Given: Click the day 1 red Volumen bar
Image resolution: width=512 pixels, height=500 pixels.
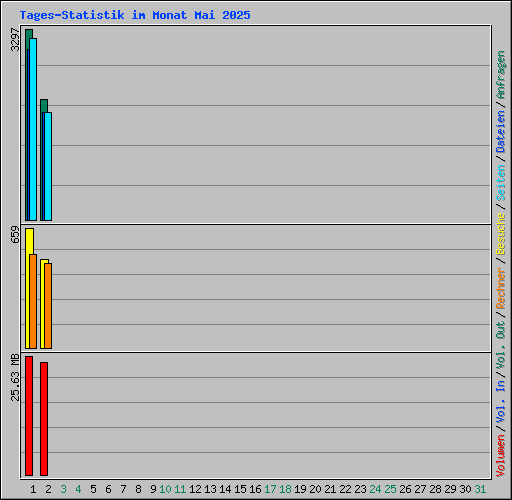Looking at the screenshot, I should pos(29,416).
